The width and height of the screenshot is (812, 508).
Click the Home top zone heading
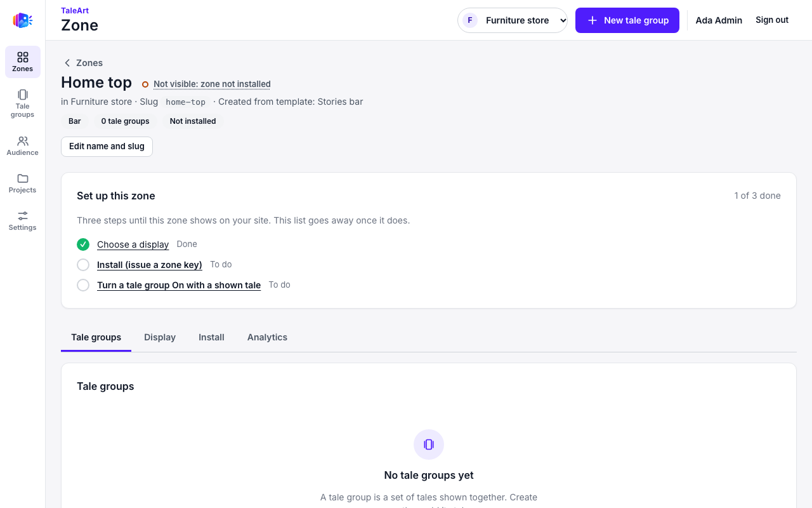point(96,83)
